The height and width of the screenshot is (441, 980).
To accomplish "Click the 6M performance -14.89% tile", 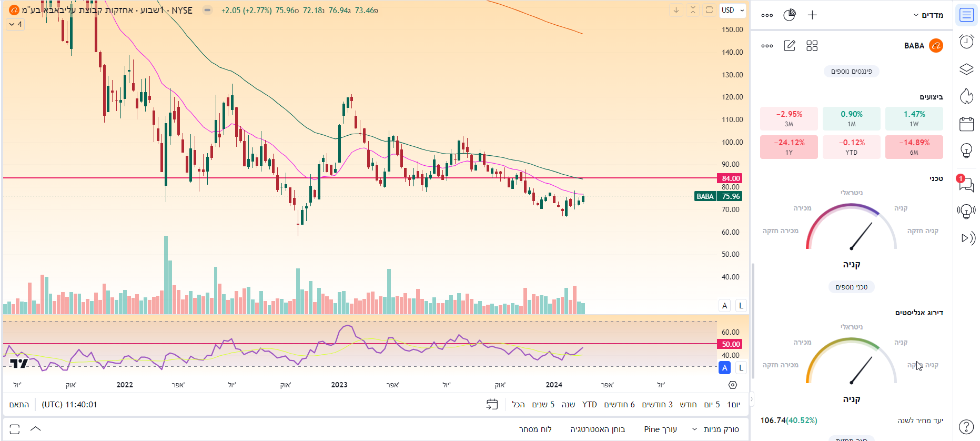I will point(914,147).
